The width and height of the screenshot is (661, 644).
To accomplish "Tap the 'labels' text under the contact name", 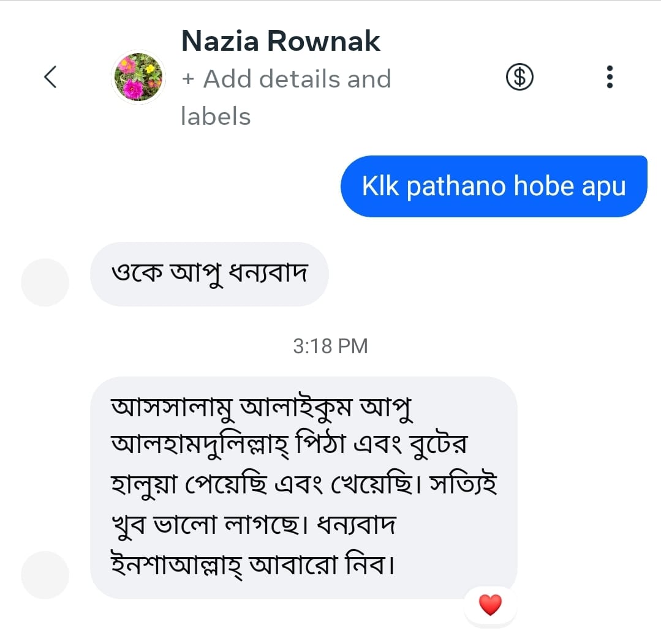I will [x=216, y=116].
